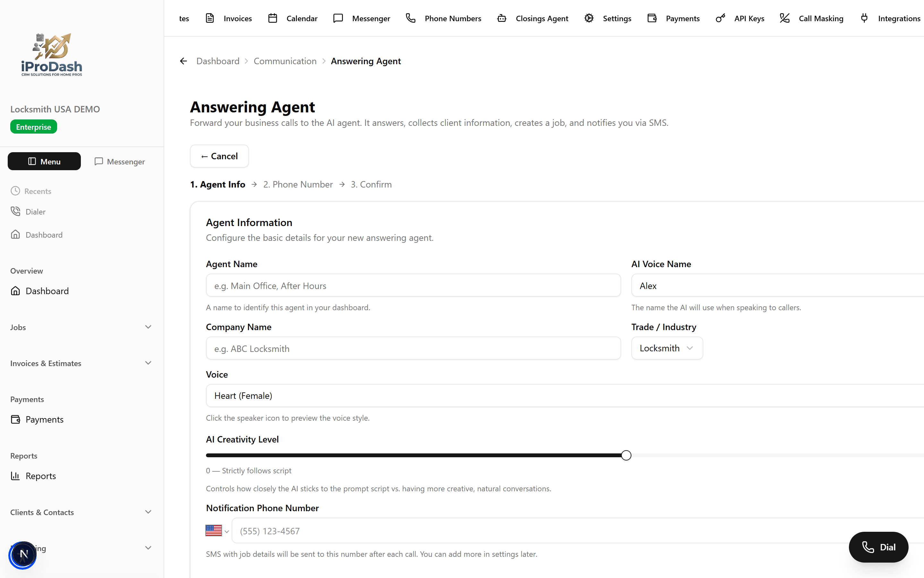Image resolution: width=924 pixels, height=578 pixels.
Task: Click the wallet icon beside sidebar Payments
Action: tap(15, 419)
